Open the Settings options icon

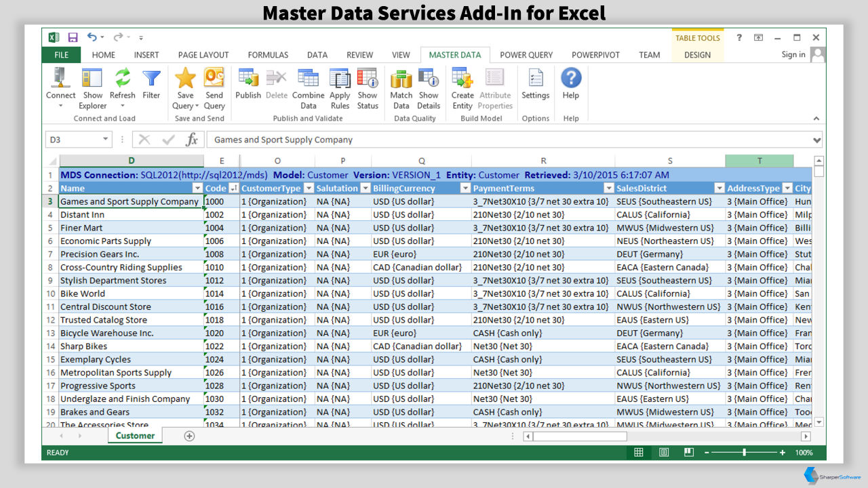tap(536, 78)
